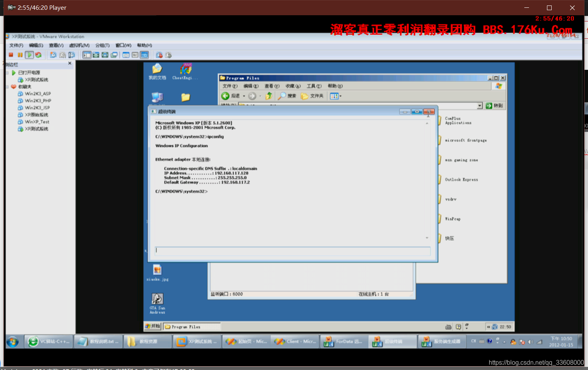588x370 pixels.
Task: Click the quick switch icon in VMware toolbar
Action: click(x=105, y=55)
